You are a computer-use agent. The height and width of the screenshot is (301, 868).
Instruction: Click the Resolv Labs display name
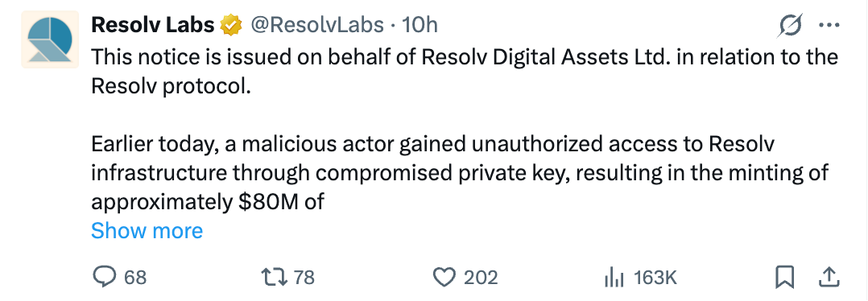153,25
